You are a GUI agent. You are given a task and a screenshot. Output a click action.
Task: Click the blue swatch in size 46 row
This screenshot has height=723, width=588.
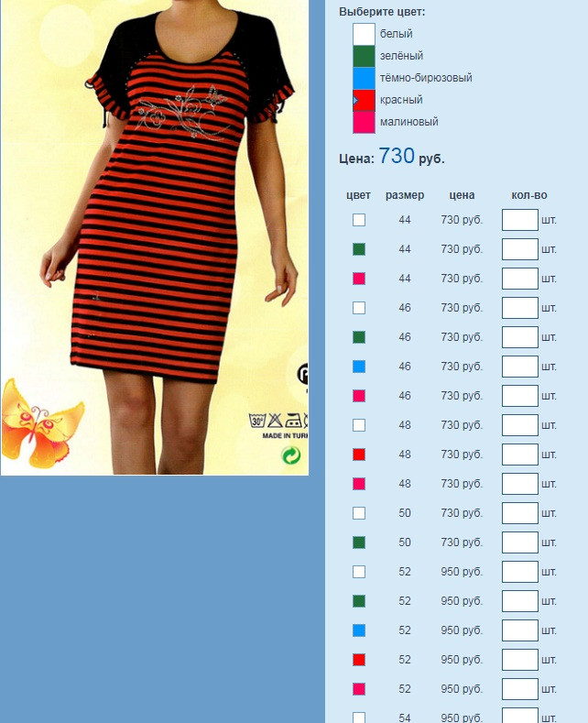(359, 367)
